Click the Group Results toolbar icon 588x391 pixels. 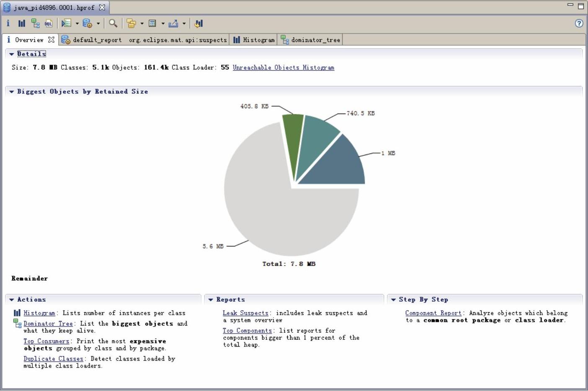point(131,23)
